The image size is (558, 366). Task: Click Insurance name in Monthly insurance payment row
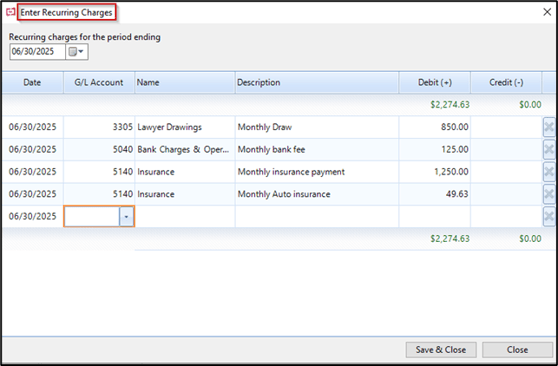coord(185,172)
